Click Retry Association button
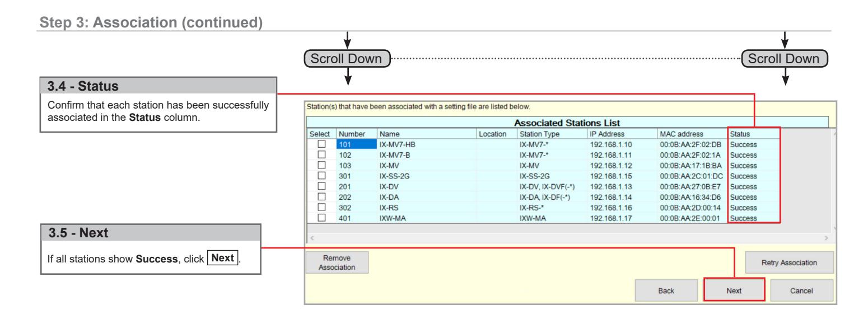This screenshot has height=319, width=868. 790,262
